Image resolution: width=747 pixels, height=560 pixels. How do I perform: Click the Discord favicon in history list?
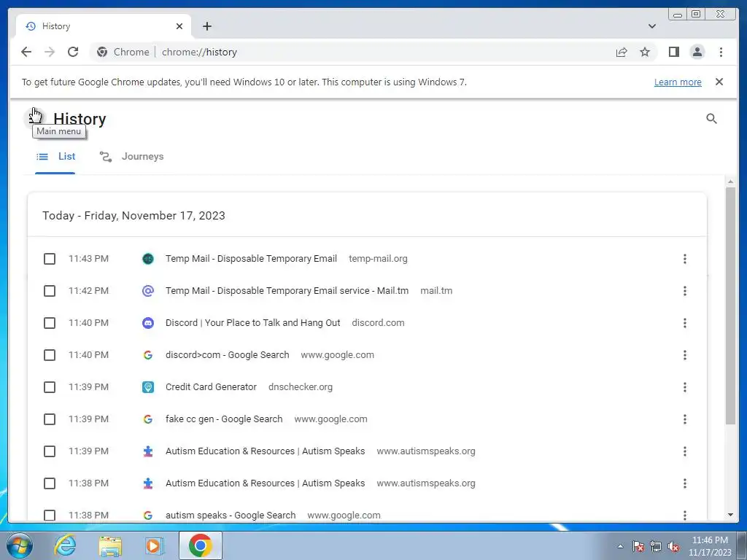click(148, 323)
